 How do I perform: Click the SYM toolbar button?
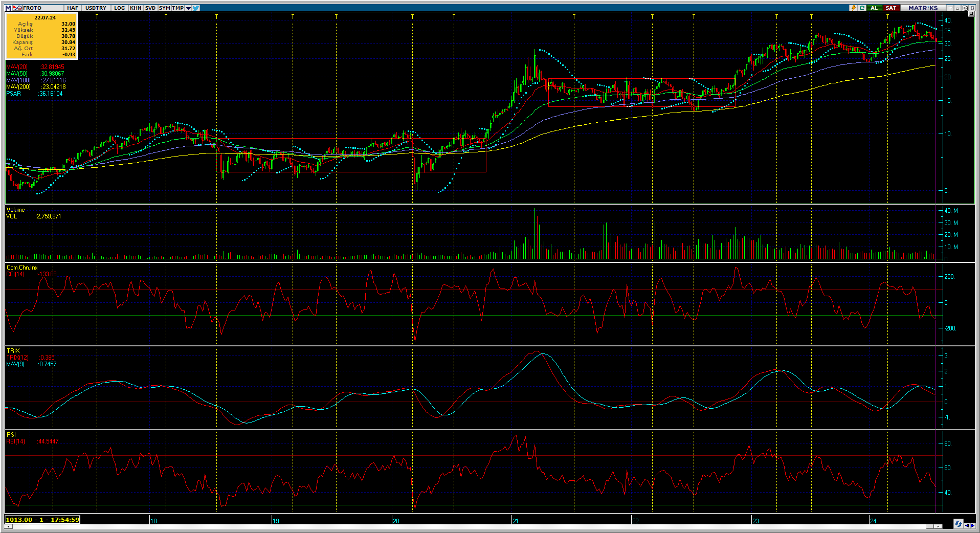tap(164, 8)
